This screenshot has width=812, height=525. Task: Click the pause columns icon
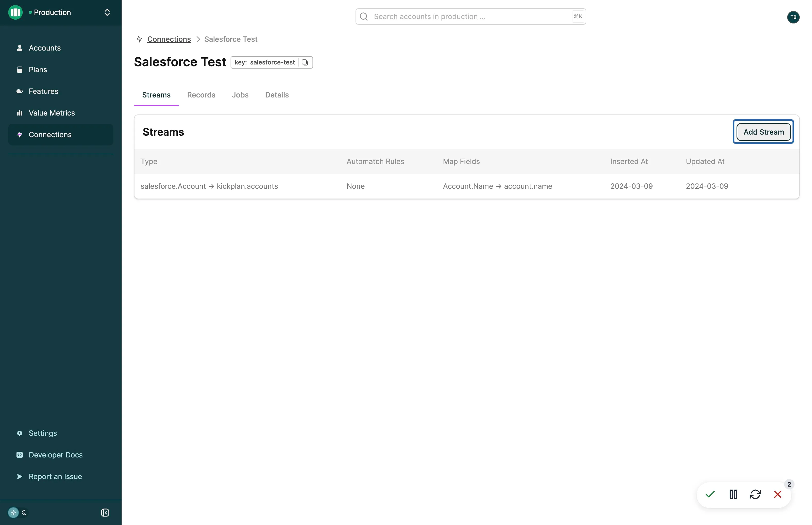tap(733, 494)
